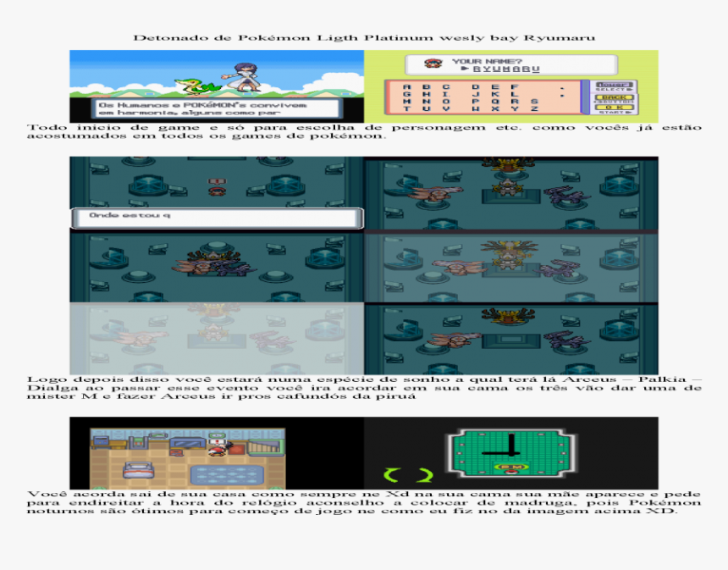Click the paragraph starting "Todo inicio de game"
Screen dimensions: 728x570
pos(364,131)
